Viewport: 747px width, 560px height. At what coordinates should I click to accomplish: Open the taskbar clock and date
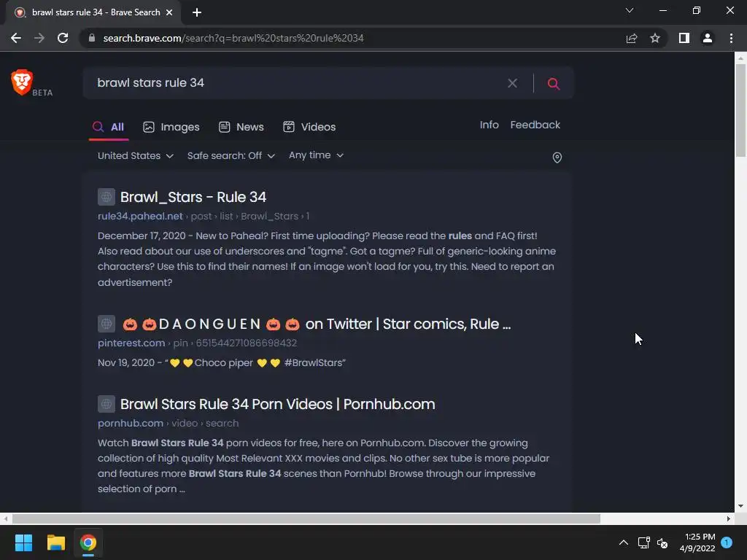pos(697,542)
